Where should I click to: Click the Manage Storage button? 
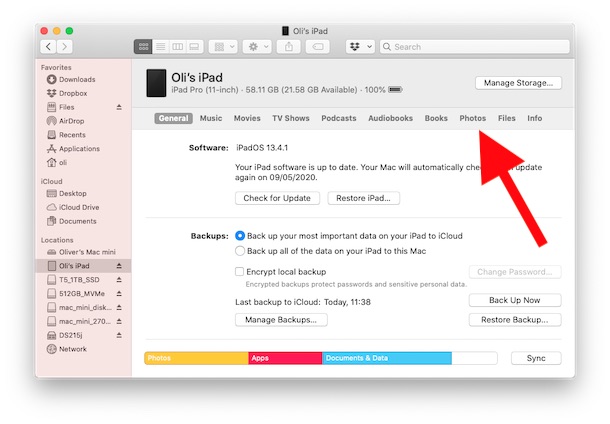coord(518,83)
